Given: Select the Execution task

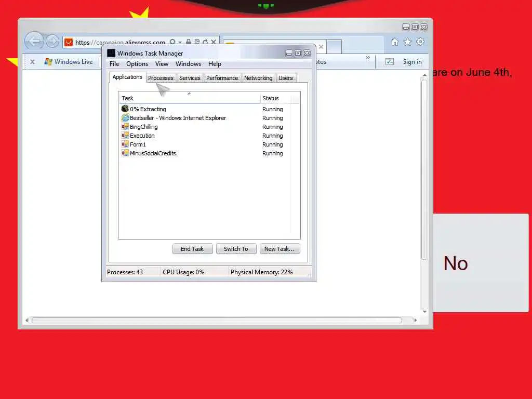Looking at the screenshot, I should (205, 136).
